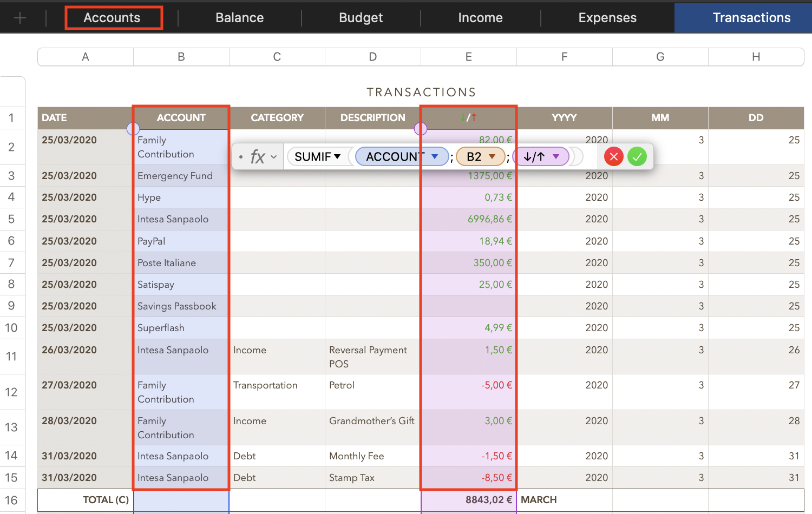Select the Stamp Tax description cell
The image size is (812, 514).
point(373,478)
